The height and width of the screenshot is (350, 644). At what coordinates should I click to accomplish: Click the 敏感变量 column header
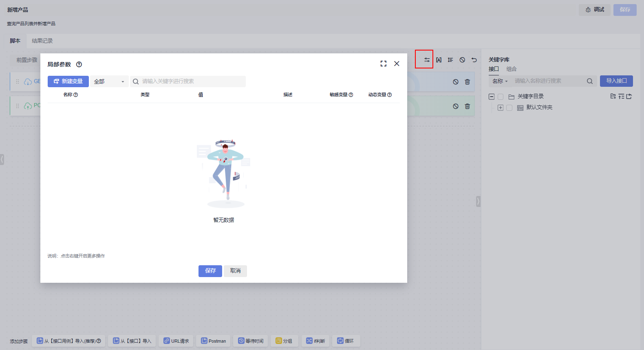point(338,95)
